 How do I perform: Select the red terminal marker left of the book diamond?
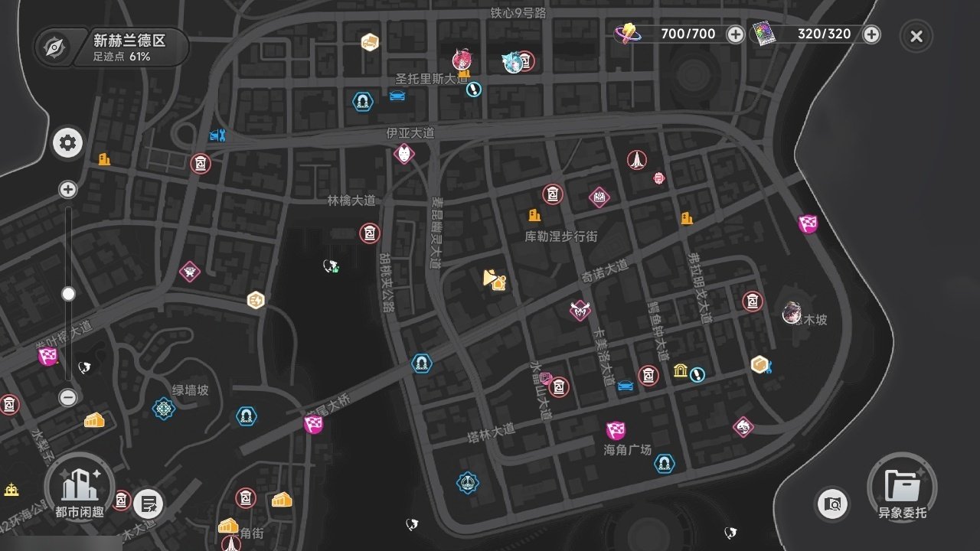coord(552,194)
